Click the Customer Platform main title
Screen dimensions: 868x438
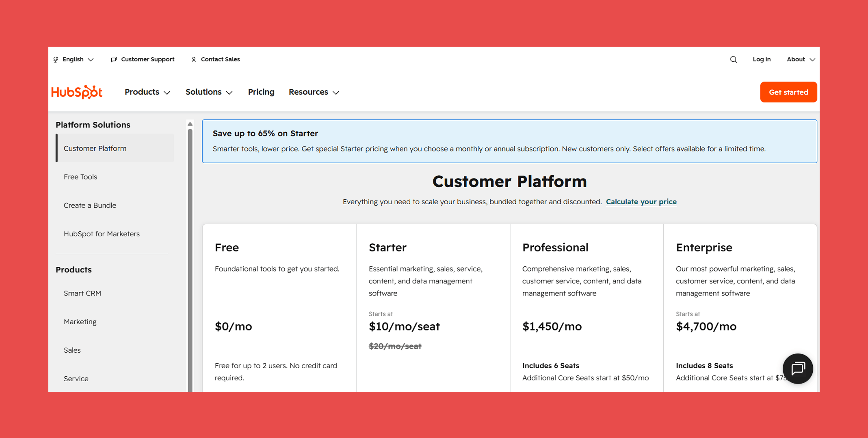pyautogui.click(x=509, y=181)
